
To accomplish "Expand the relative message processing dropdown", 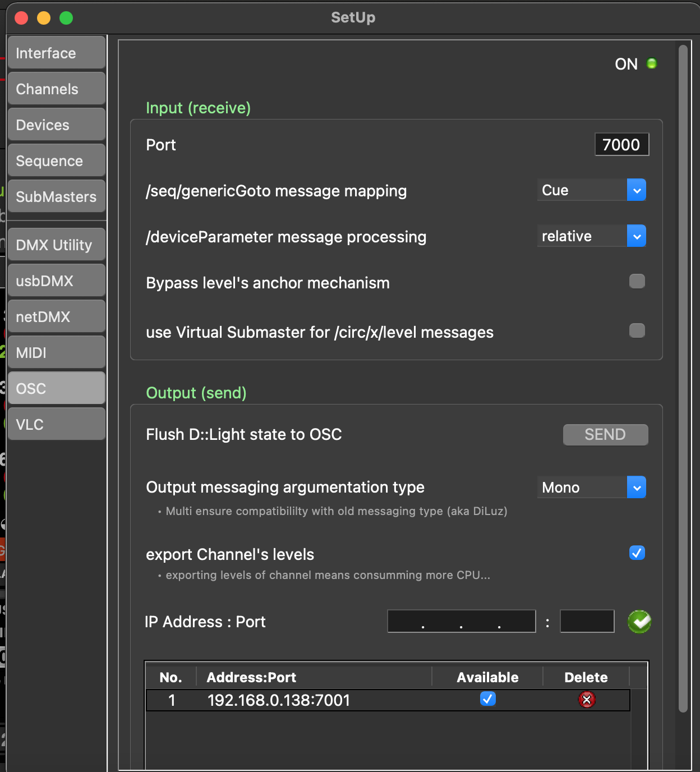I will (x=591, y=236).
